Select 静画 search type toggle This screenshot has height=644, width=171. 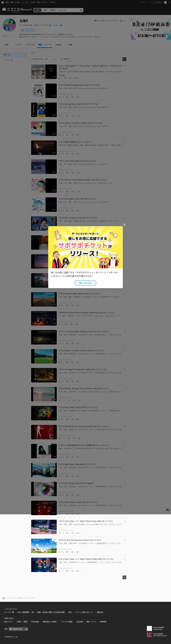click(45, 10)
